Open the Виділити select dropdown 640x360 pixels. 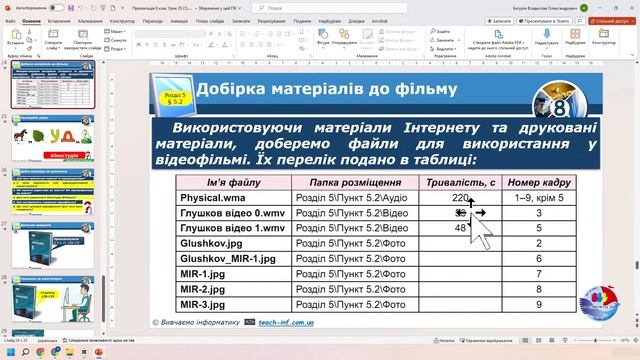(x=443, y=49)
